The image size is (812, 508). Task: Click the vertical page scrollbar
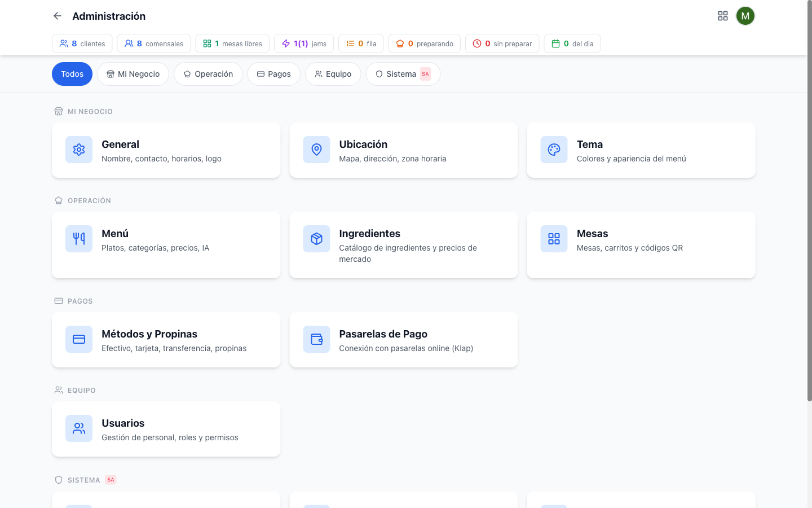pos(809,203)
